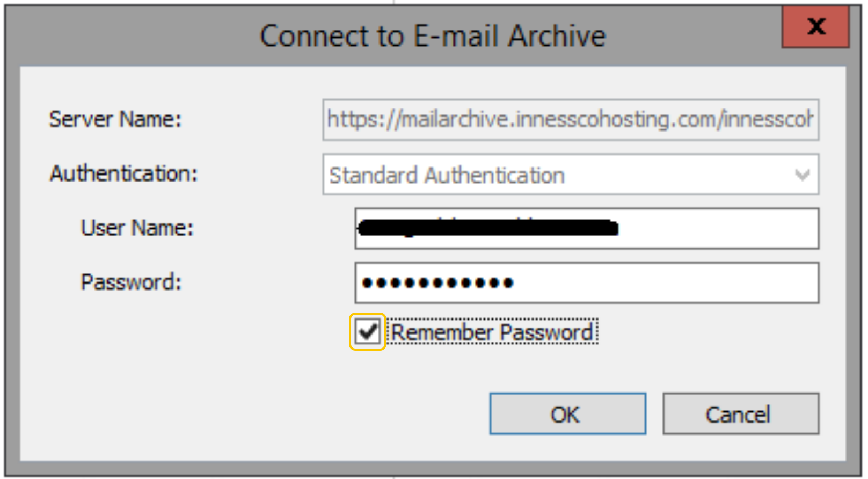The image size is (868, 479).
Task: Click inside the Password field
Action: click(x=586, y=283)
